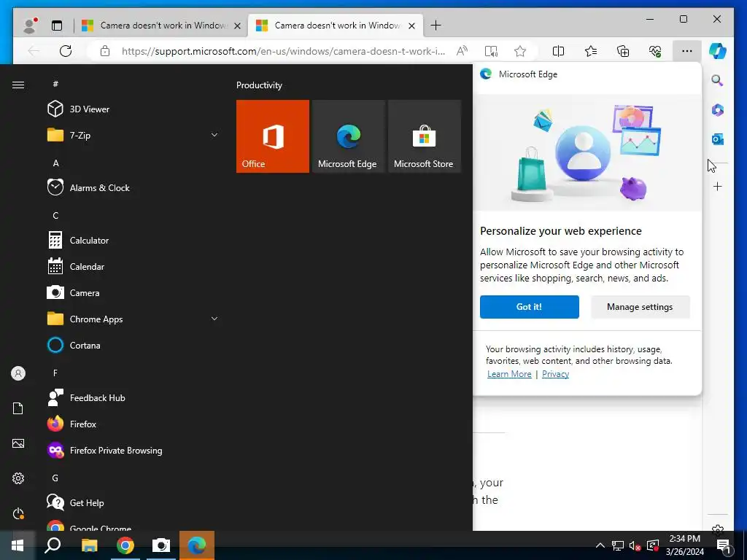Expand the Start menu hamburger button

[18, 85]
